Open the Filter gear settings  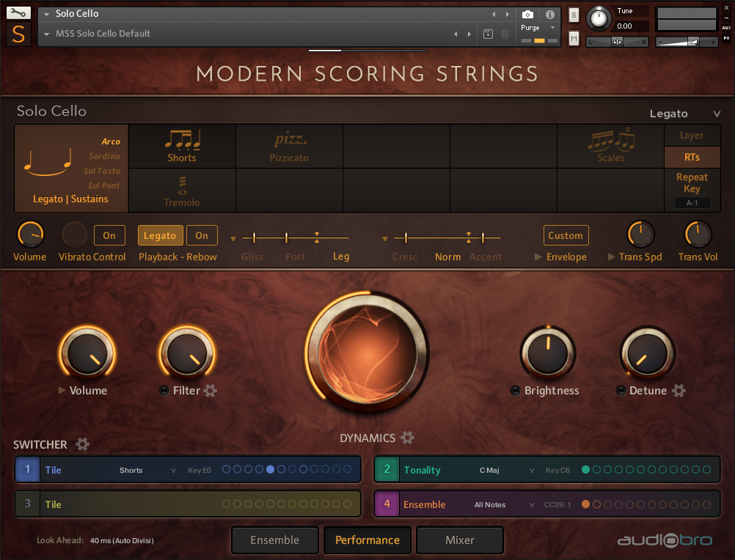click(210, 391)
